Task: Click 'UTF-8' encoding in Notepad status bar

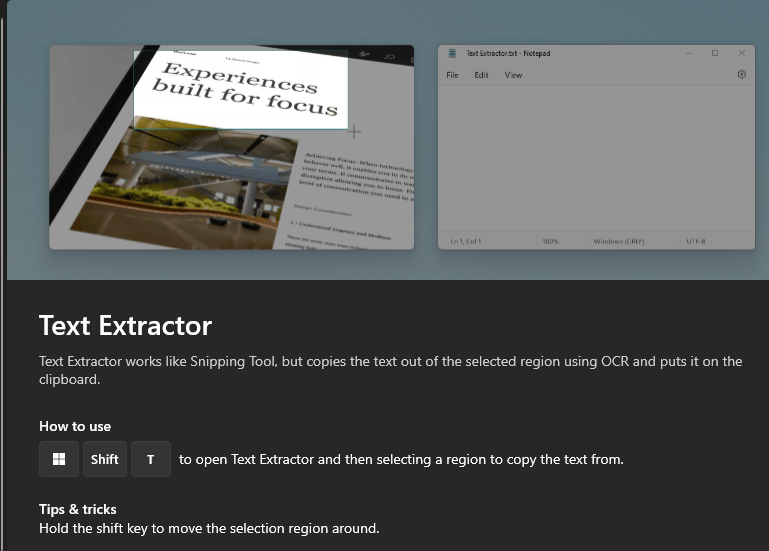Action: pos(695,241)
